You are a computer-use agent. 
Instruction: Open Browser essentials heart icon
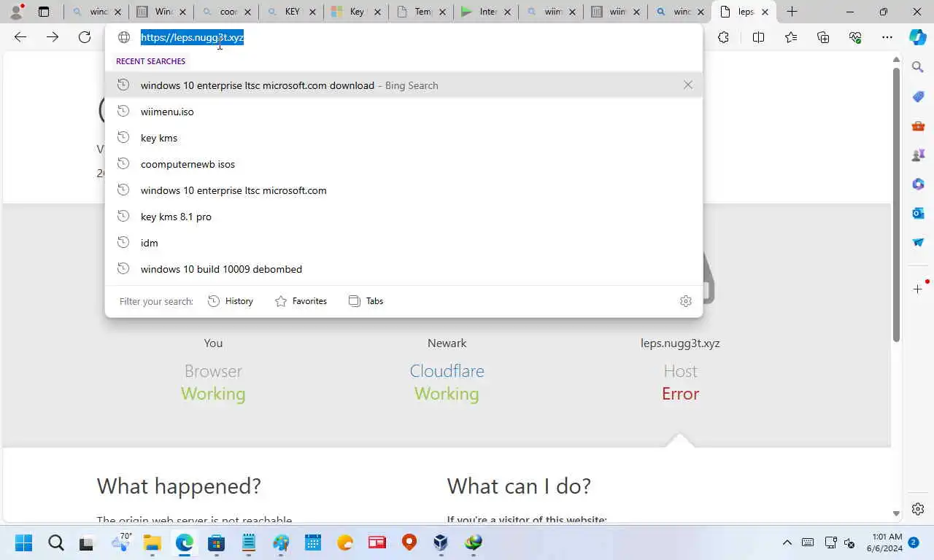855,37
